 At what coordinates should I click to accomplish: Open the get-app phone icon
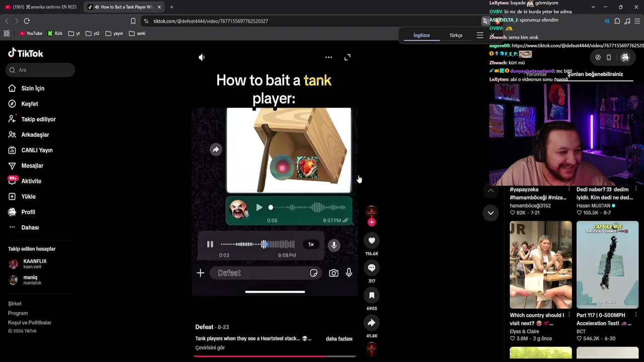click(x=609, y=57)
